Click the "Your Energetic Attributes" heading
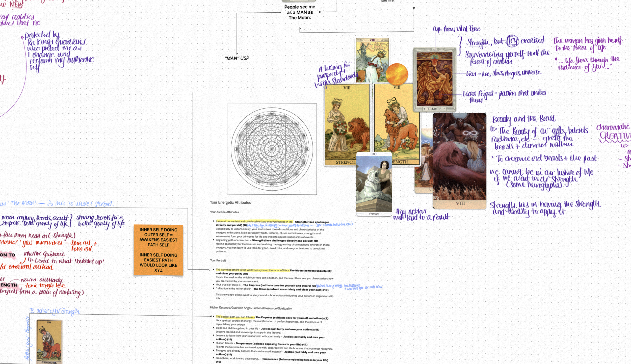631x364 pixels. tap(230, 202)
